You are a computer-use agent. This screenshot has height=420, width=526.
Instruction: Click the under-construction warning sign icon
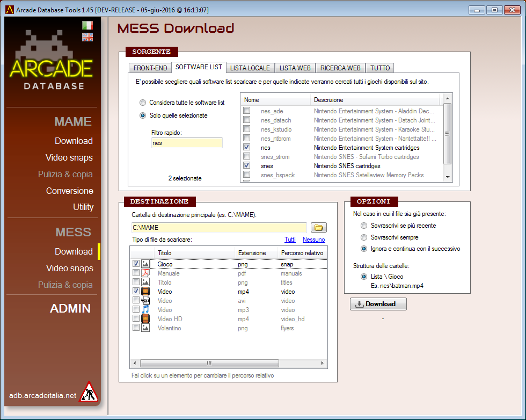[x=88, y=392]
